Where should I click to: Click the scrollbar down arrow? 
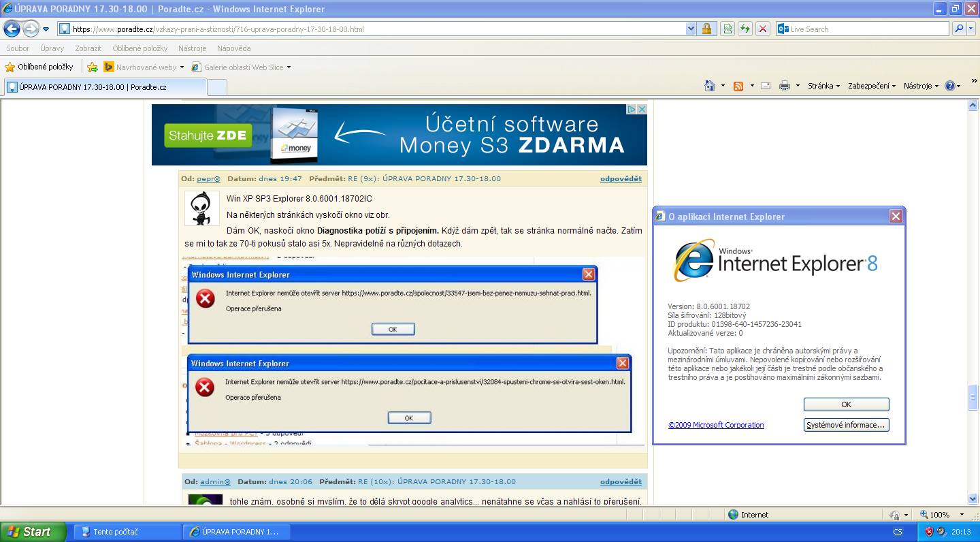coord(973,500)
